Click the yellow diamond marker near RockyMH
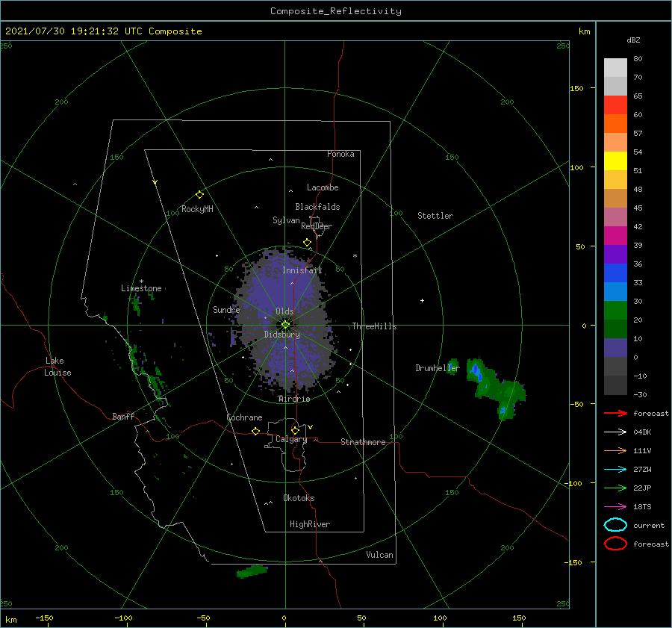The height and width of the screenshot is (628, 672). tap(199, 195)
